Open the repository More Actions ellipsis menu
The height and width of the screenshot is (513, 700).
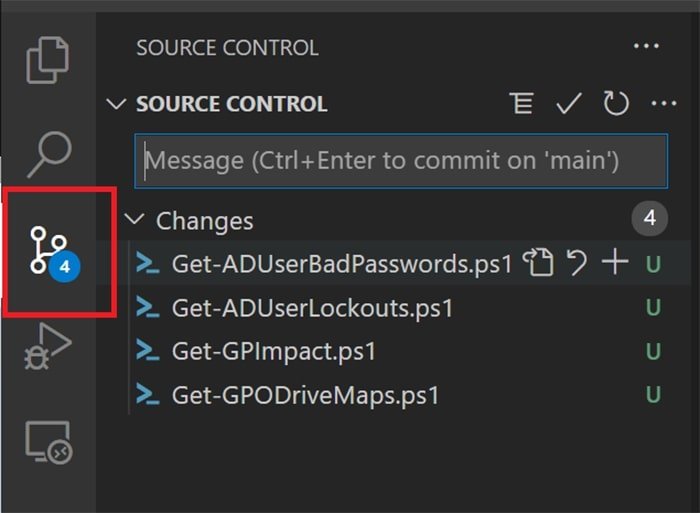click(x=664, y=104)
